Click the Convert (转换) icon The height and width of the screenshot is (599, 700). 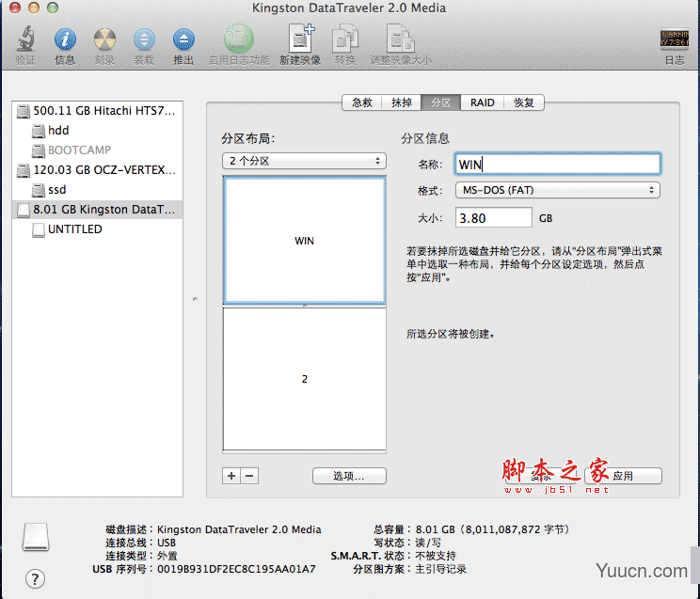[345, 39]
